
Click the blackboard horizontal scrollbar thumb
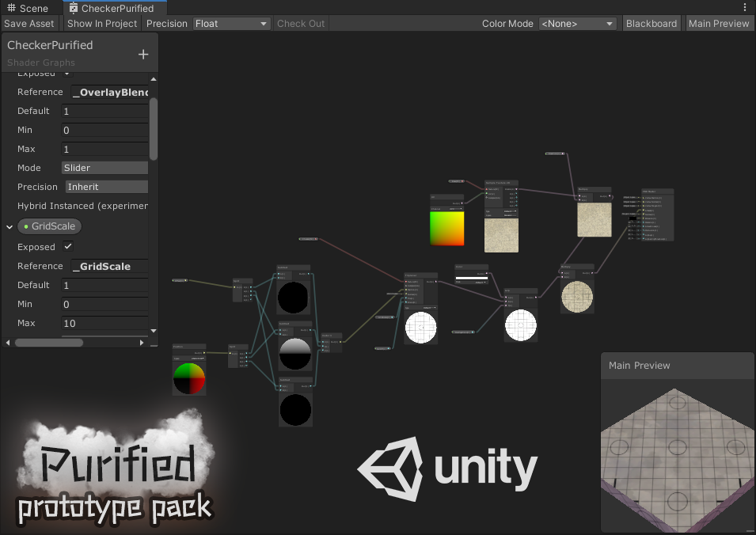[49, 343]
